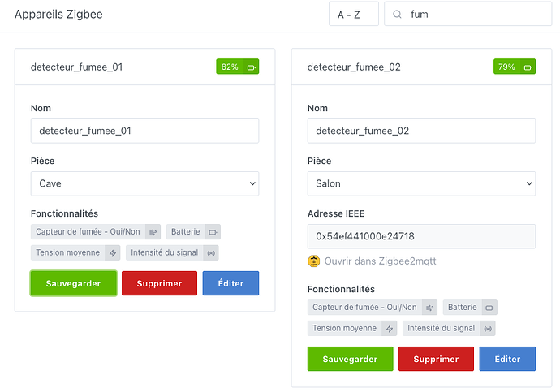Click the search magnifier icon
Viewport: 560px width, 392px height.
(397, 15)
